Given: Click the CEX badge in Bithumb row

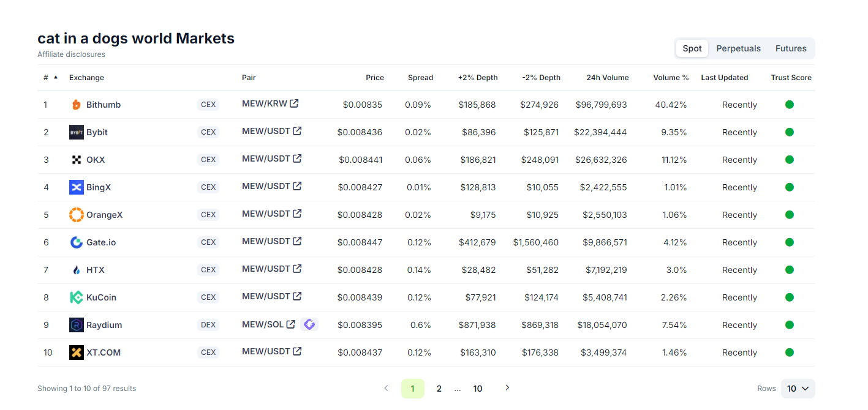Looking at the screenshot, I should coord(208,105).
